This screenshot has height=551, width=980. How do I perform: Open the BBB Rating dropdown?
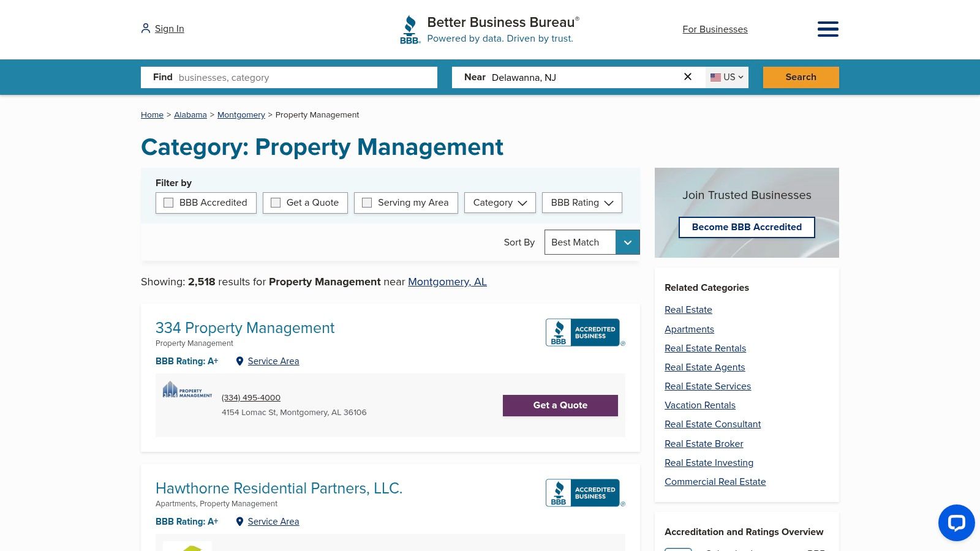coord(581,203)
